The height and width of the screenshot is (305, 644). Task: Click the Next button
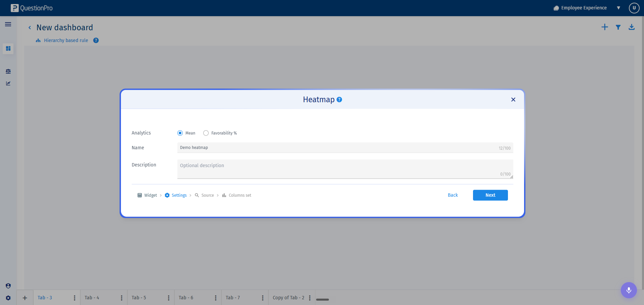tap(490, 195)
